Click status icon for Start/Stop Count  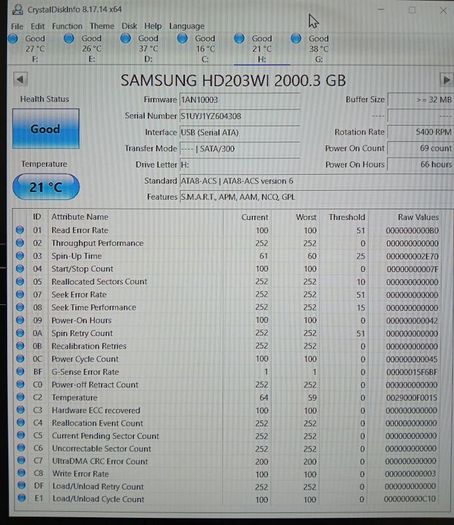pos(20,269)
